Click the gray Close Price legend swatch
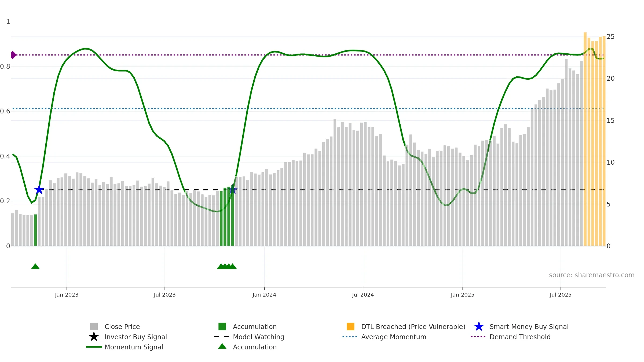 (94, 327)
